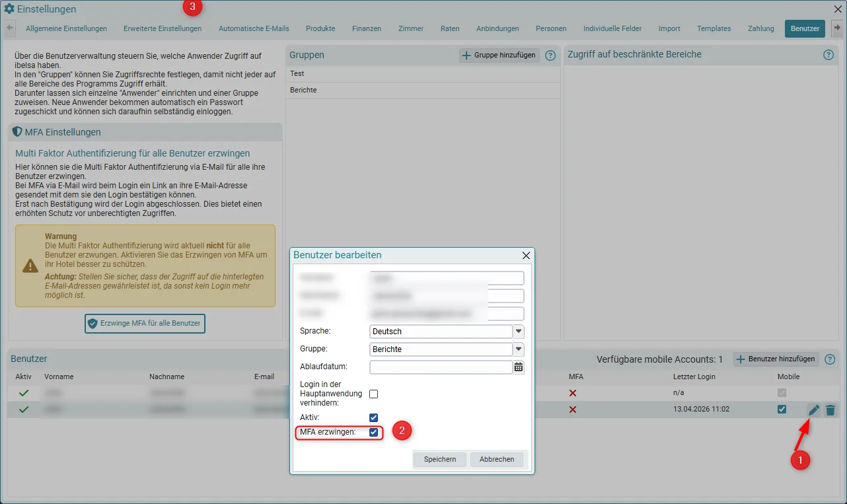
Task: Toggle the MFA erzwingen checkbox
Action: tap(374, 432)
